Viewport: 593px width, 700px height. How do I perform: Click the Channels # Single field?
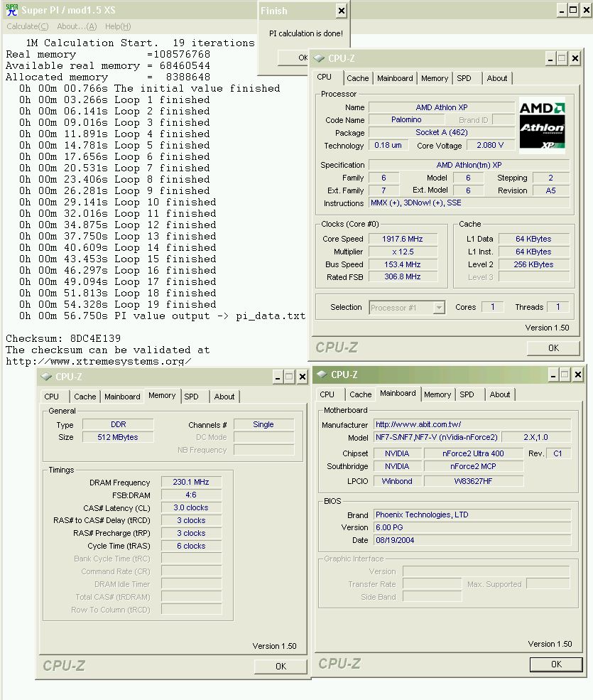(263, 424)
